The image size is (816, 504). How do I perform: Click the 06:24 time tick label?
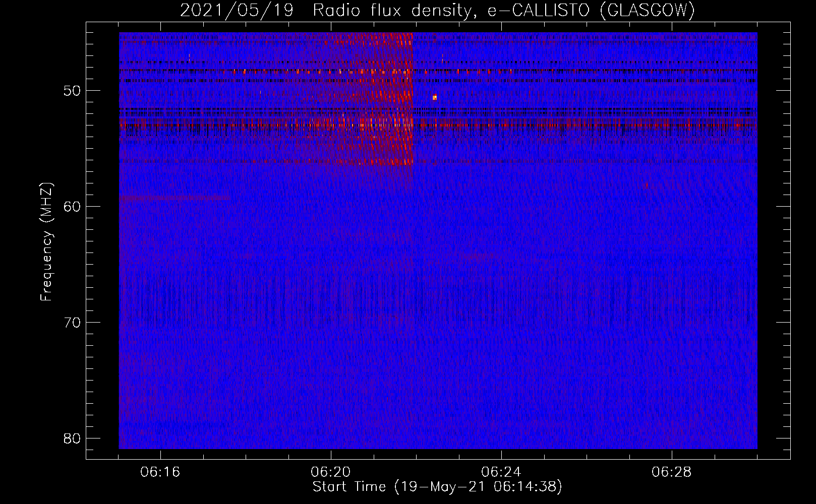point(501,473)
